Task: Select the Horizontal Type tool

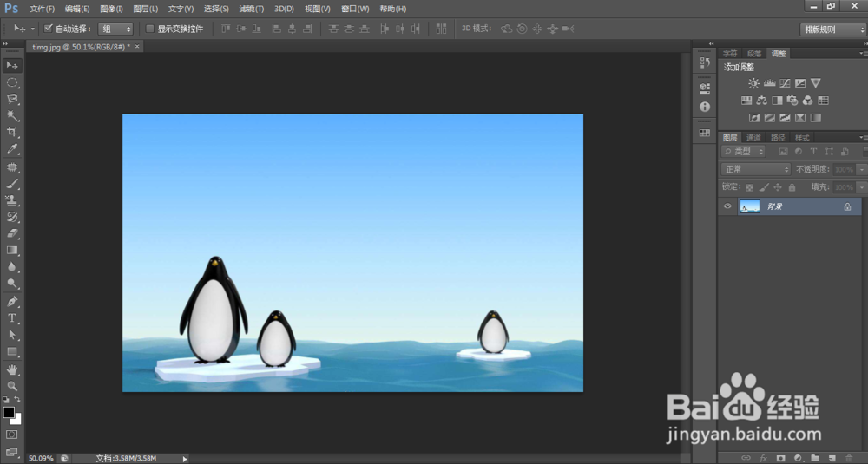Action: pyautogui.click(x=11, y=318)
